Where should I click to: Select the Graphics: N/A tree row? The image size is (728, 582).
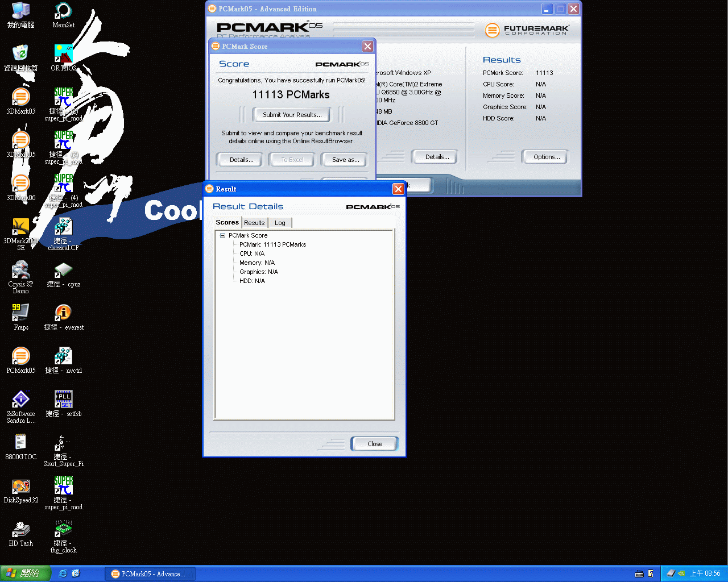(x=259, y=272)
